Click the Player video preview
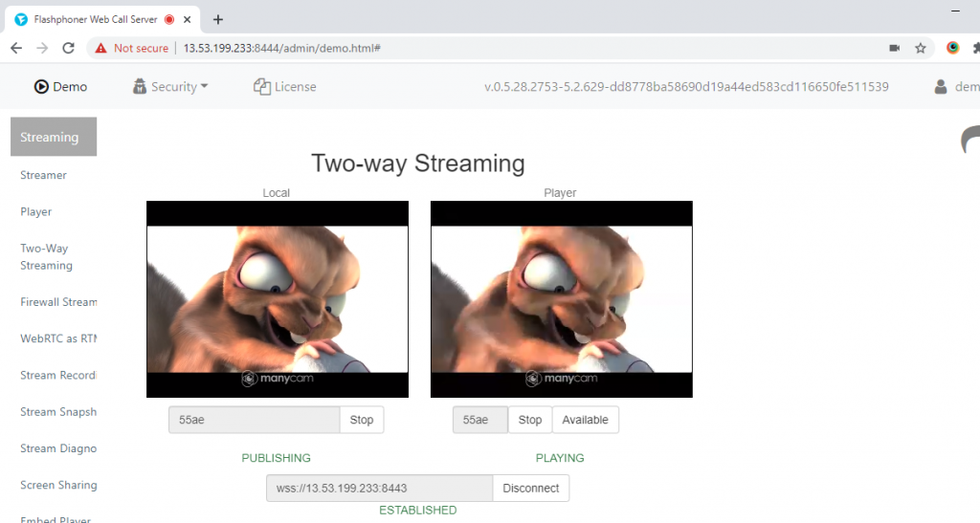 click(561, 299)
